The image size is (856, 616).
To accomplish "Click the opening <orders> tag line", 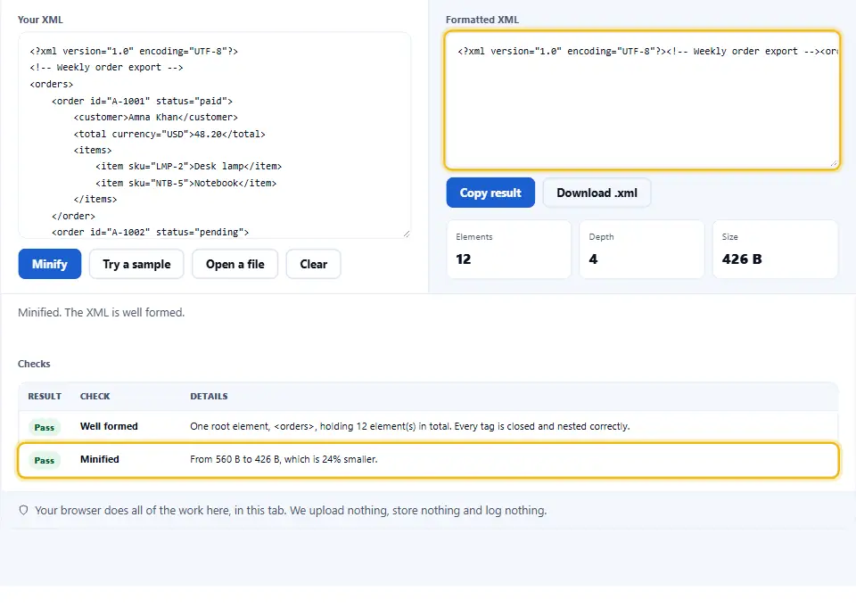I will click(x=52, y=84).
